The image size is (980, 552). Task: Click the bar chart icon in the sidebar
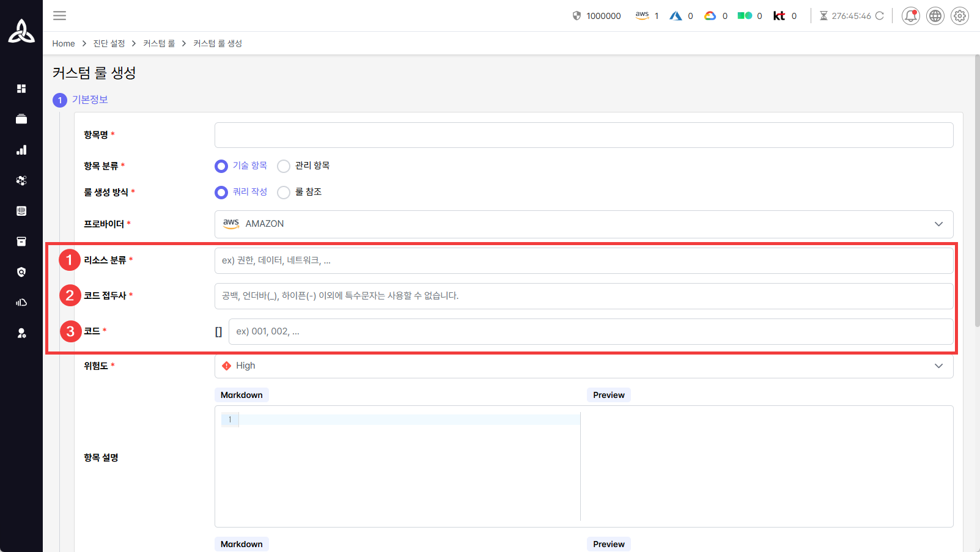[x=21, y=150]
